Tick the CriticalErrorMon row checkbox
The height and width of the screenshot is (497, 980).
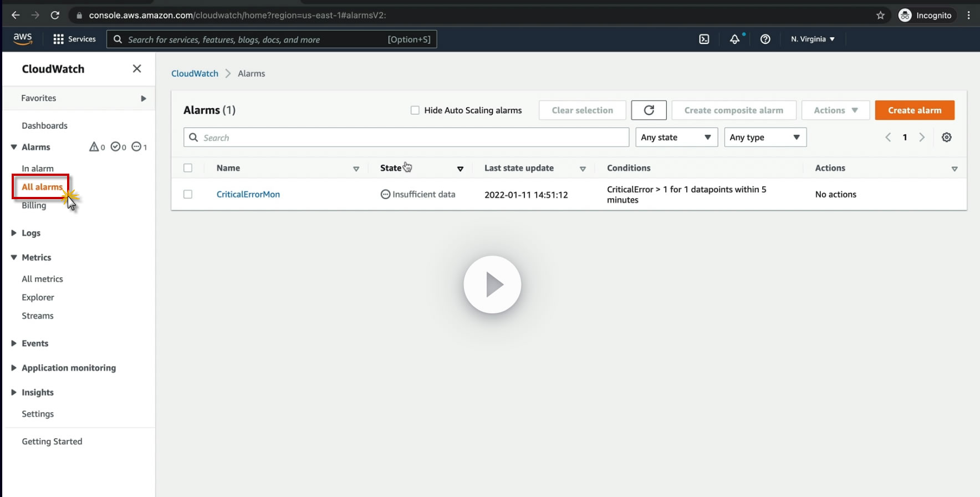188,194
